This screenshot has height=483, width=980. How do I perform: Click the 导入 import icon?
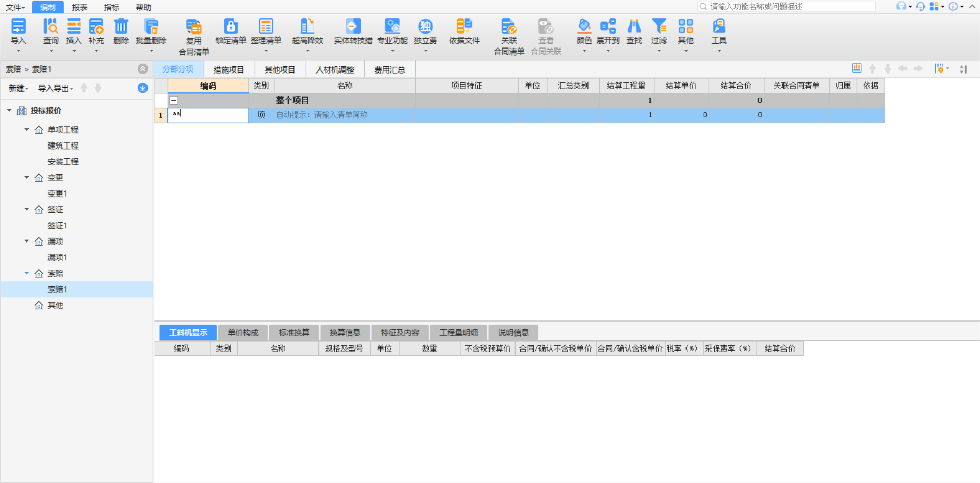click(18, 27)
